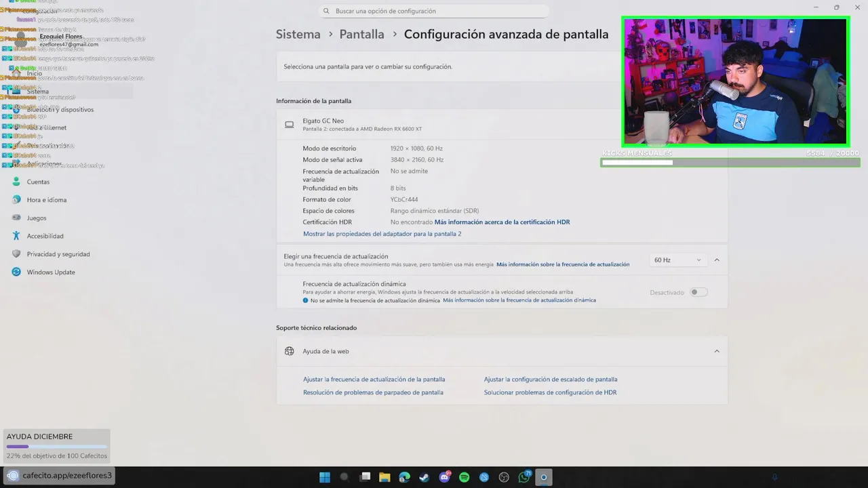Open the Cuentas section icon
868x488 pixels.
[16, 182]
